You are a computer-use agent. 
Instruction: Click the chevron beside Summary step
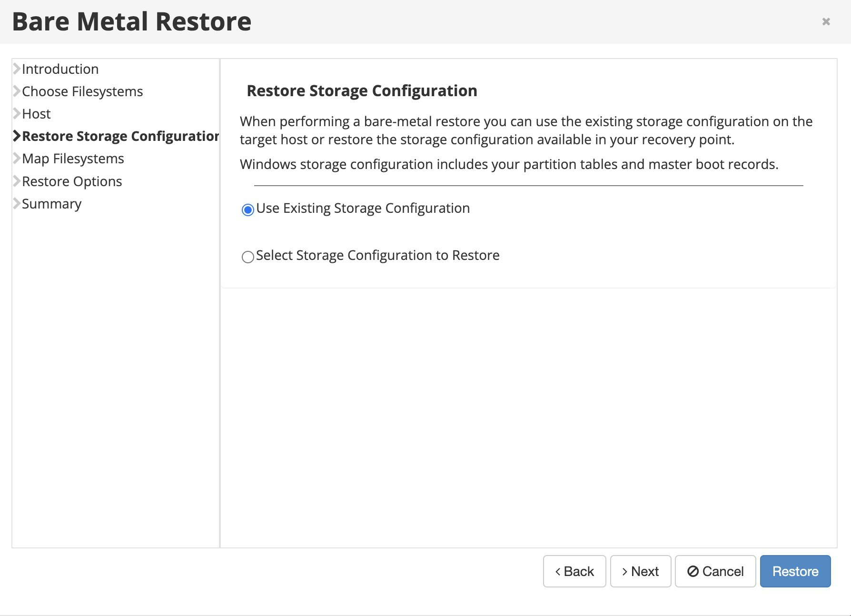pyautogui.click(x=17, y=204)
